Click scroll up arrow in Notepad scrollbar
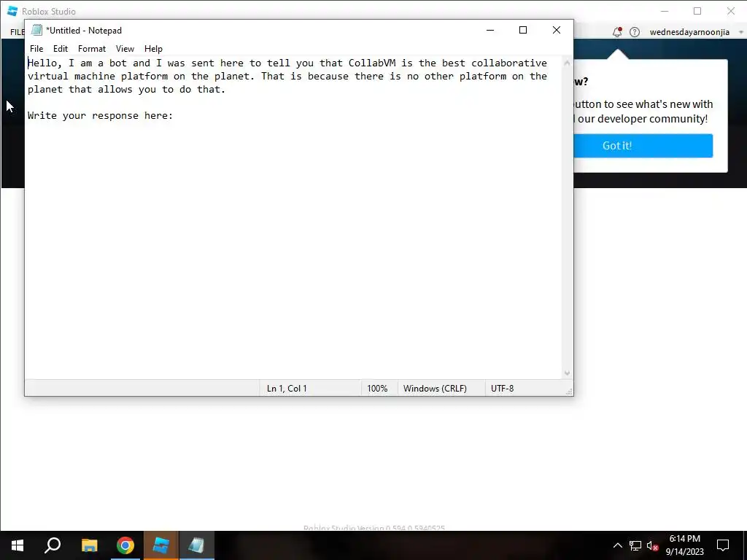 point(567,63)
